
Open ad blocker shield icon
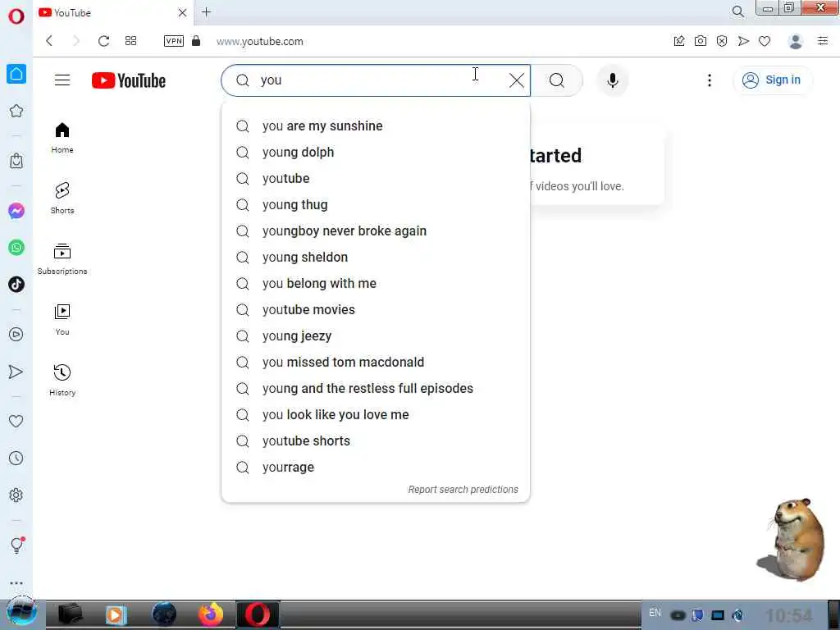pyautogui.click(x=722, y=41)
